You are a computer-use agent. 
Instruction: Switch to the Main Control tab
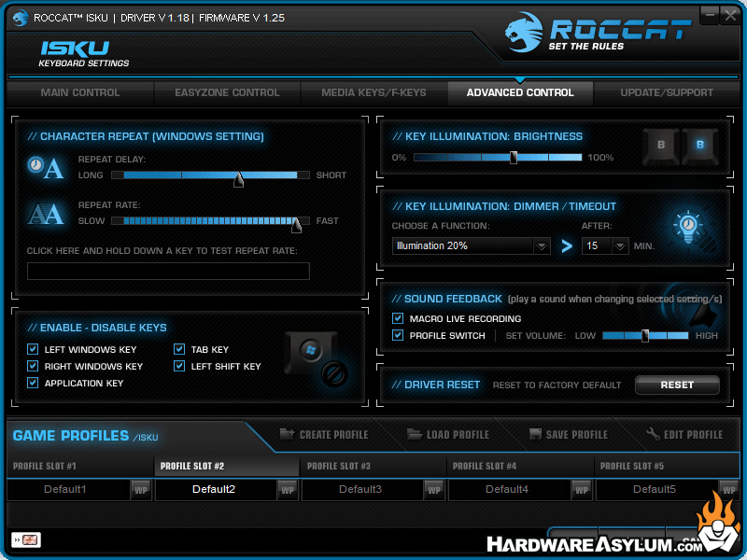80,92
